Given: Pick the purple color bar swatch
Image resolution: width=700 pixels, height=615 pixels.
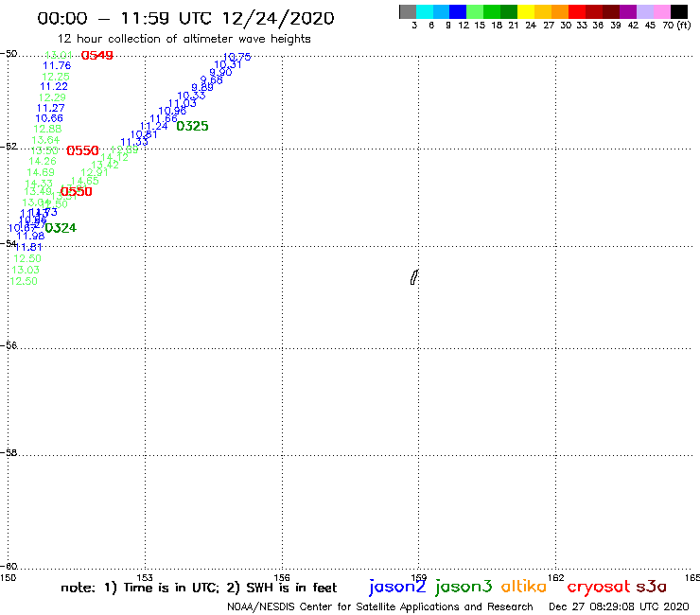Looking at the screenshot, I should pos(628,11).
